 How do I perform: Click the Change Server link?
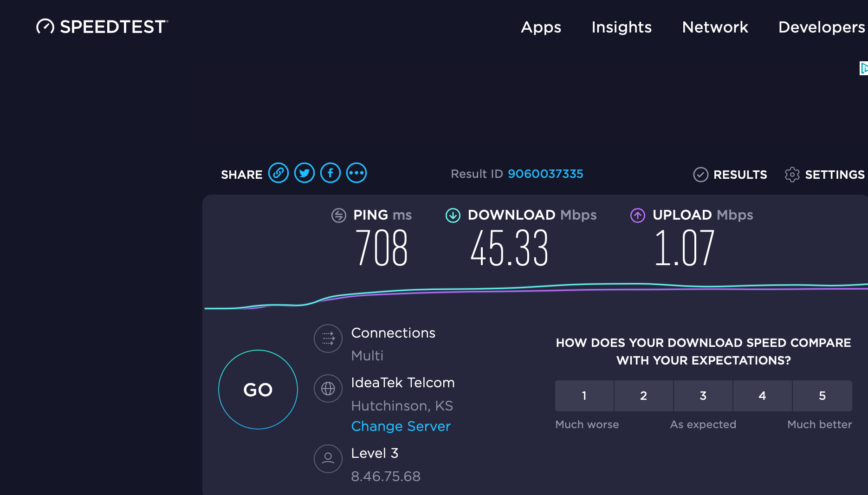point(401,426)
